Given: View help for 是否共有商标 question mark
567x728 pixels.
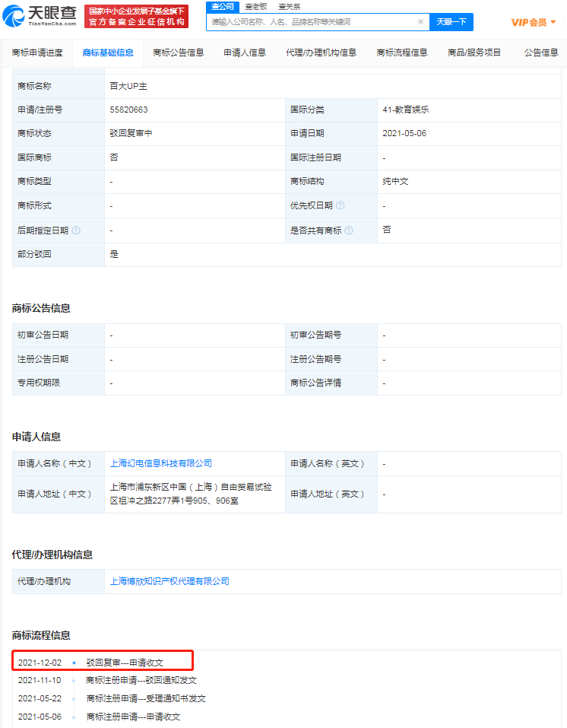Looking at the screenshot, I should tap(349, 230).
